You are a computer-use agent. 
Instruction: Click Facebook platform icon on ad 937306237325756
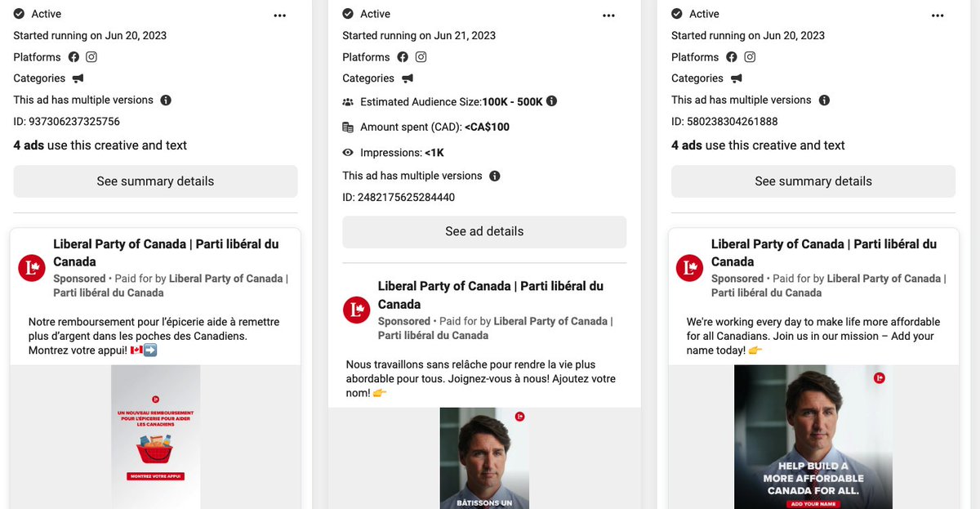73,57
